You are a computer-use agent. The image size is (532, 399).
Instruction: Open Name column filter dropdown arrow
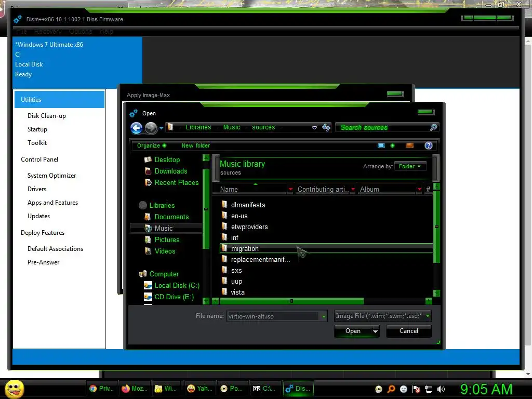click(x=290, y=189)
